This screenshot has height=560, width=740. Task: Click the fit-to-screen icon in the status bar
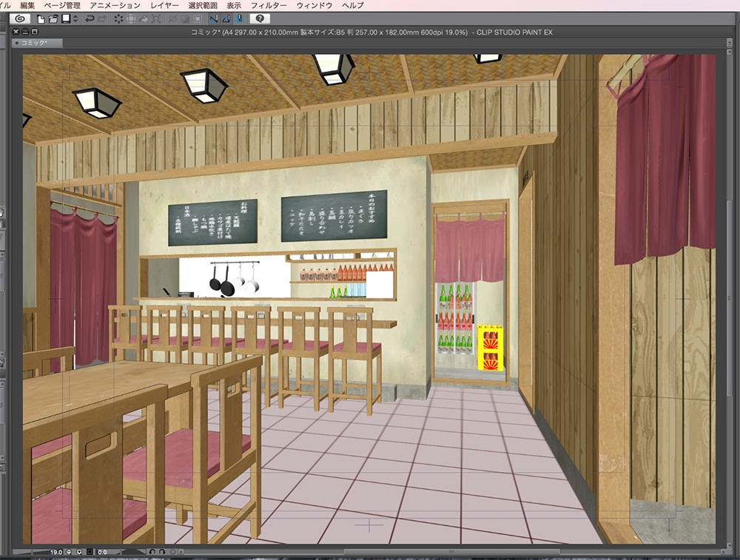(90, 552)
